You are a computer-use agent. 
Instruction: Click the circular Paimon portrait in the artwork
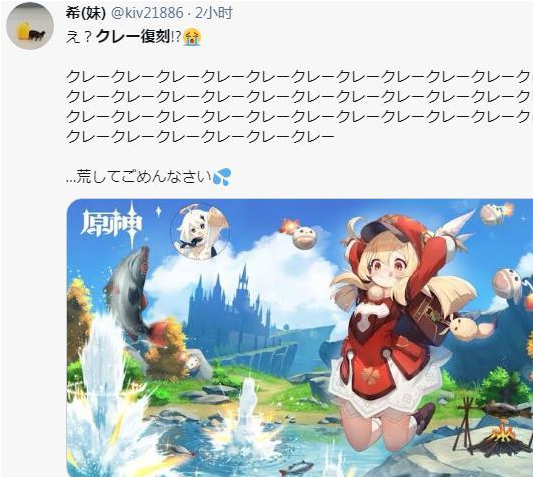(x=200, y=232)
